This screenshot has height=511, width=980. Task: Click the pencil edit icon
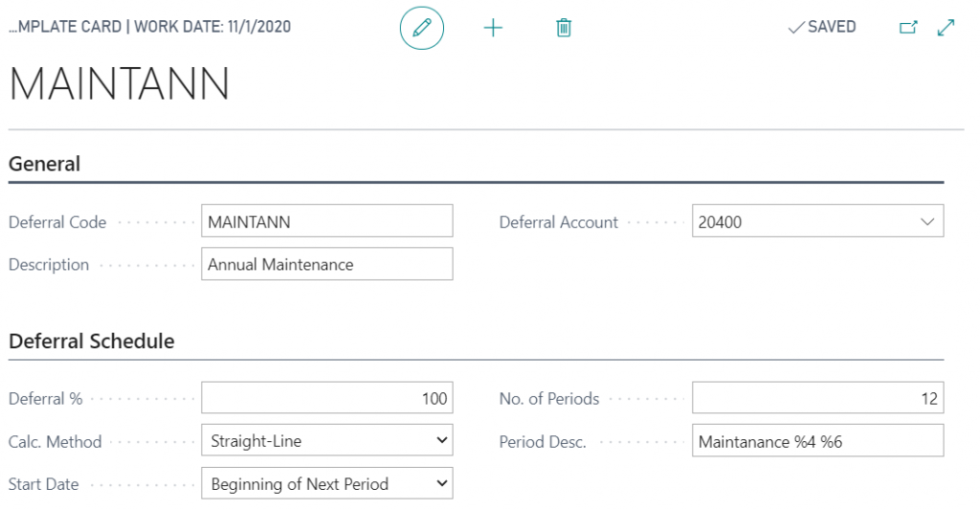tap(421, 28)
